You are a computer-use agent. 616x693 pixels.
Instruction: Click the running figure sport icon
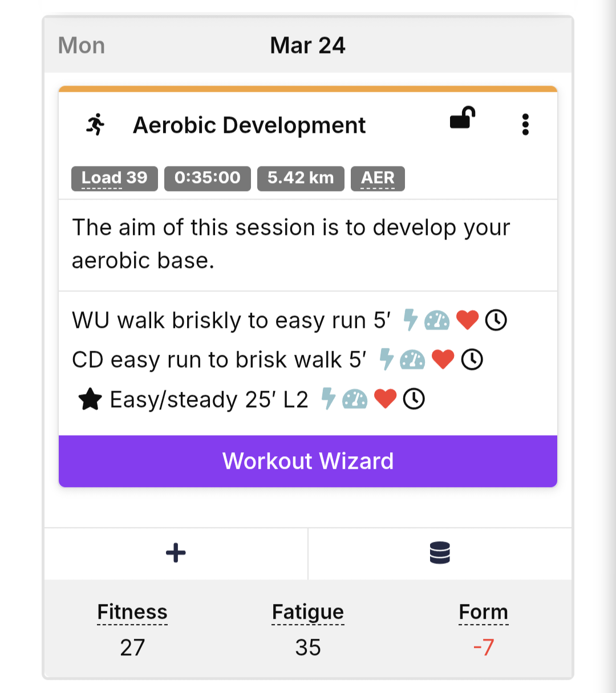click(96, 124)
